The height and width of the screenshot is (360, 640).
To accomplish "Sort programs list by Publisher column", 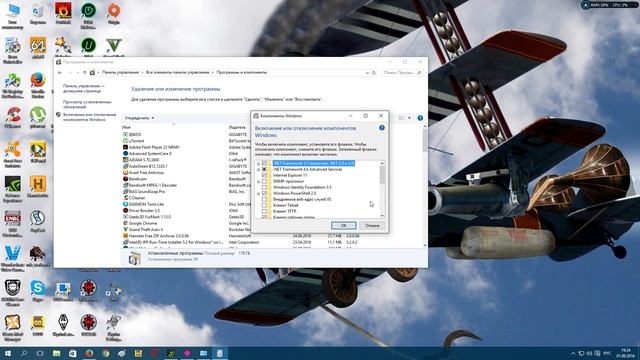I will [239, 127].
